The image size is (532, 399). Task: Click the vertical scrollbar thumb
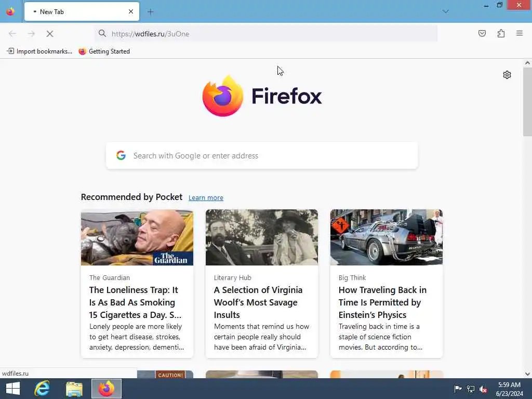pos(527,102)
